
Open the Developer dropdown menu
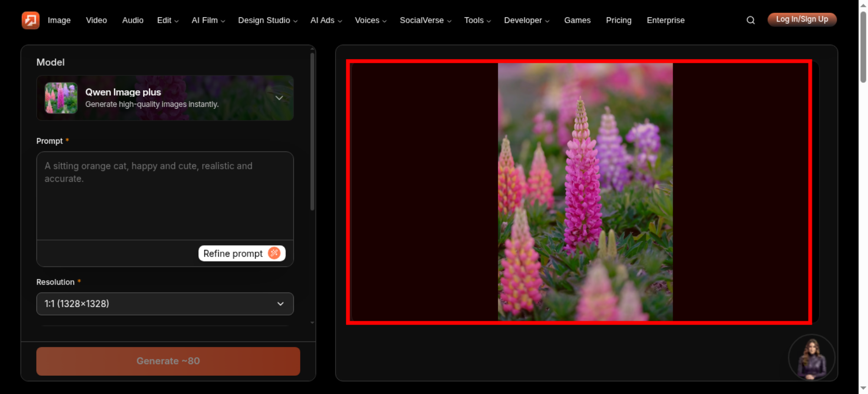tap(526, 20)
